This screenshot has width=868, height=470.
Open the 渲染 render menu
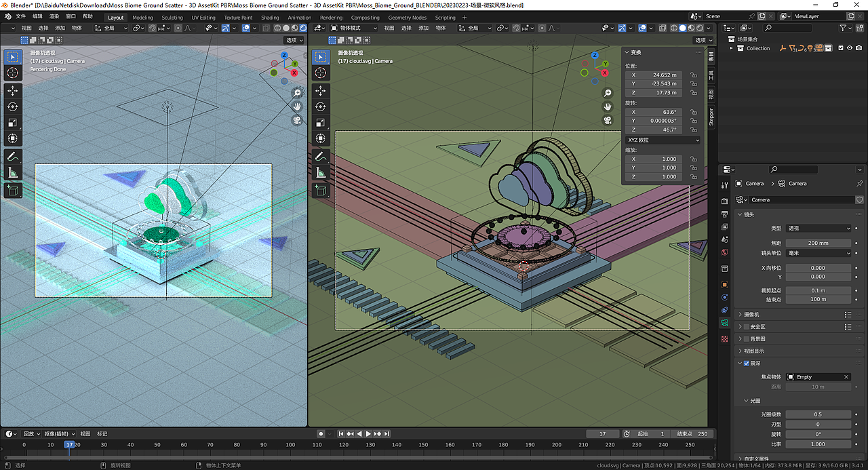[54, 16]
